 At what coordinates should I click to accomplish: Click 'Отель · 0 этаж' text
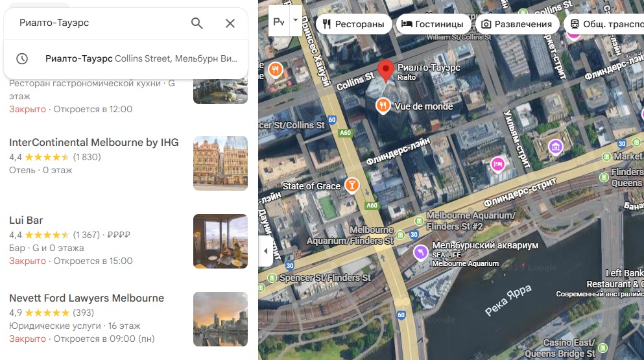(41, 170)
